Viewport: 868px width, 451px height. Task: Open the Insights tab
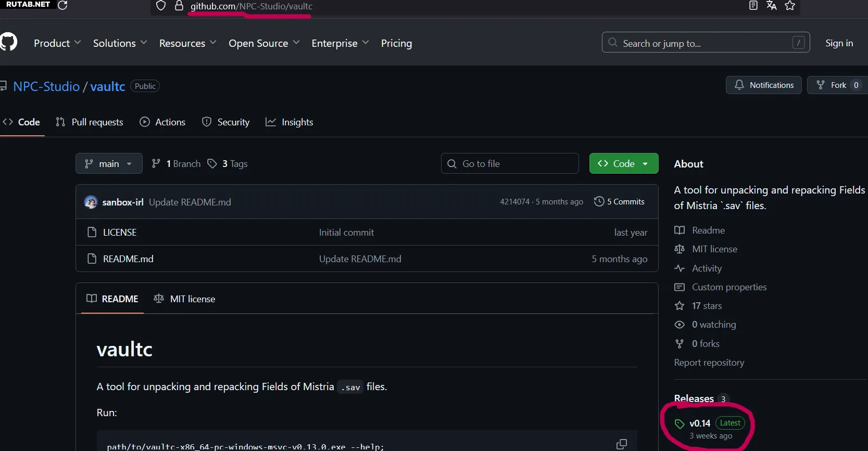coord(290,122)
